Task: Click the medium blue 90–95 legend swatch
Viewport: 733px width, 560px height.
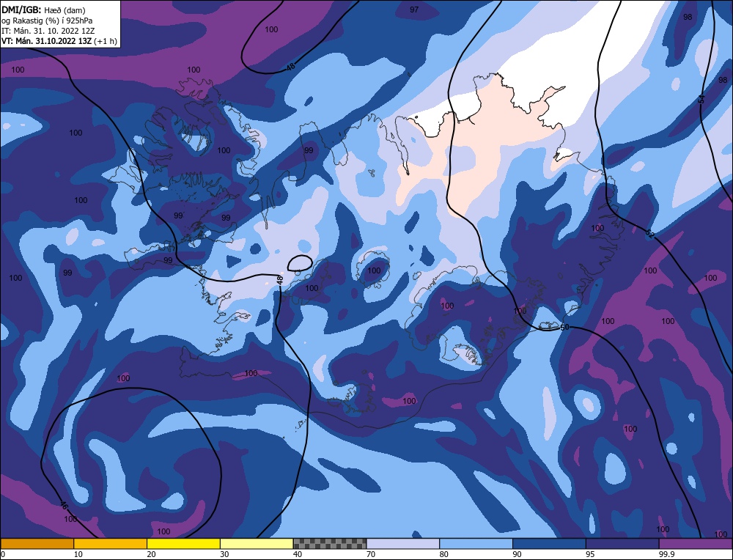Action: (549, 544)
